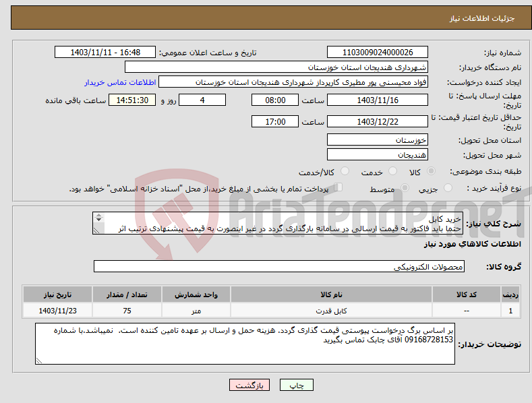Image resolution: width=532 pixels, height=403 pixels.
Task: Click response deadline date 1403/11/16
Action: click(x=378, y=100)
